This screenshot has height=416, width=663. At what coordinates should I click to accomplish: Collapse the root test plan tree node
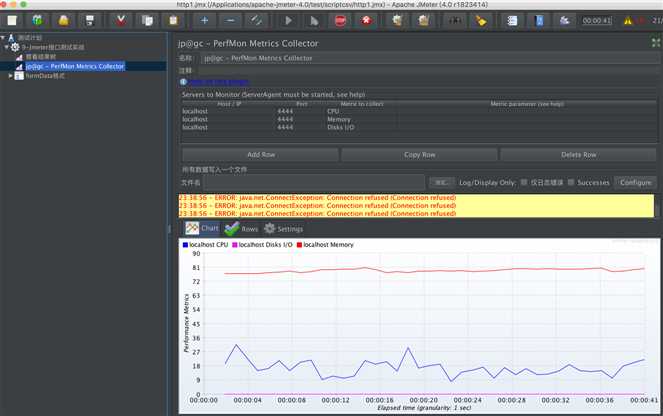click(x=3, y=38)
